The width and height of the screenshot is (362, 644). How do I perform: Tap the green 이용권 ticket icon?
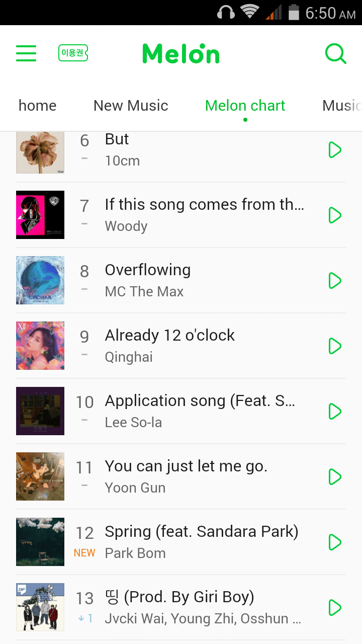pyautogui.click(x=73, y=53)
